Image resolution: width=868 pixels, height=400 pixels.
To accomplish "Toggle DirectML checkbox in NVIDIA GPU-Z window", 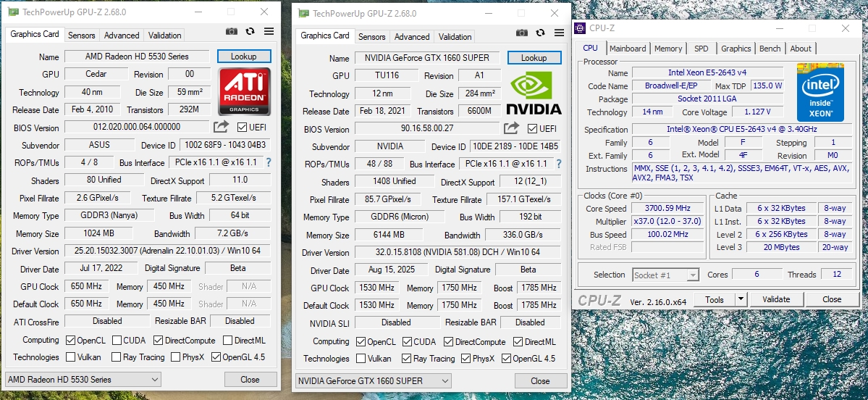I will 518,342.
